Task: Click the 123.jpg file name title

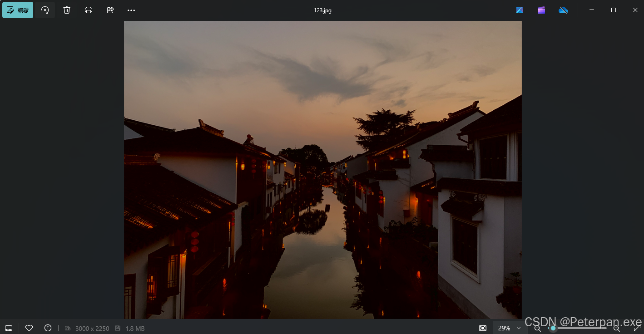Action: click(323, 10)
